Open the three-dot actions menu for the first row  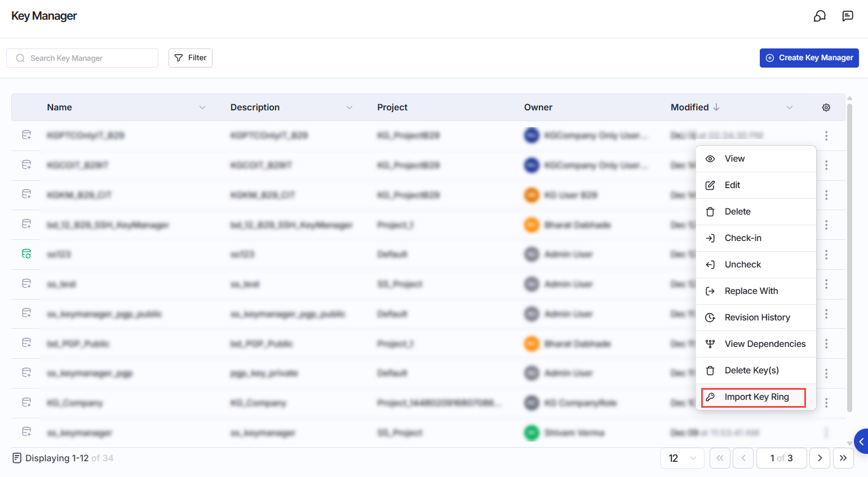(826, 136)
